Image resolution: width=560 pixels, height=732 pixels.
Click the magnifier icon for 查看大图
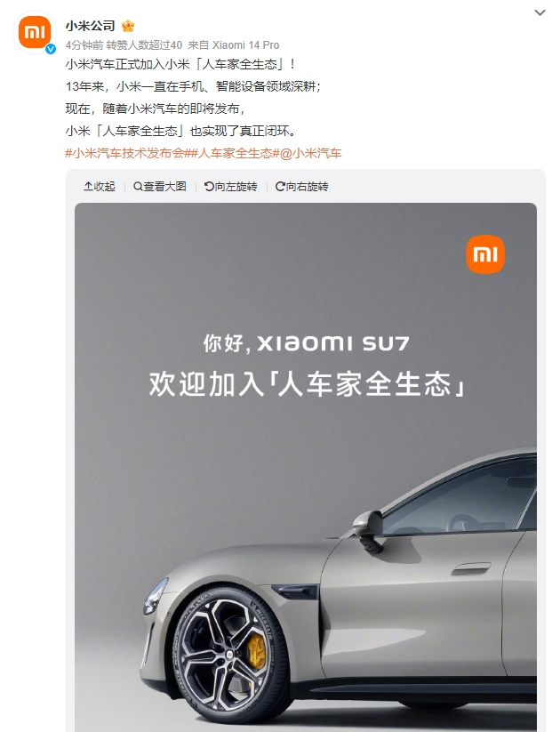[138, 186]
